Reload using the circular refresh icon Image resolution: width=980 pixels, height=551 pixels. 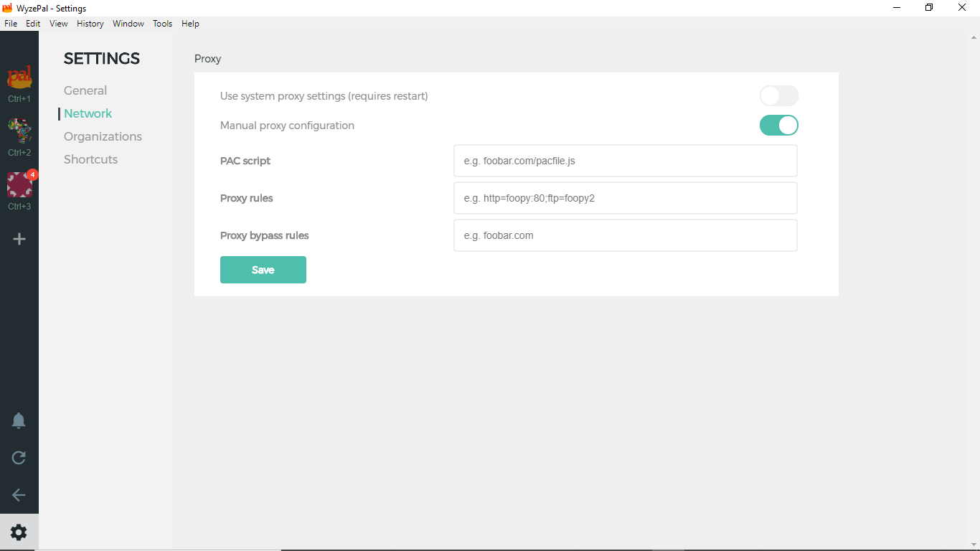(19, 458)
